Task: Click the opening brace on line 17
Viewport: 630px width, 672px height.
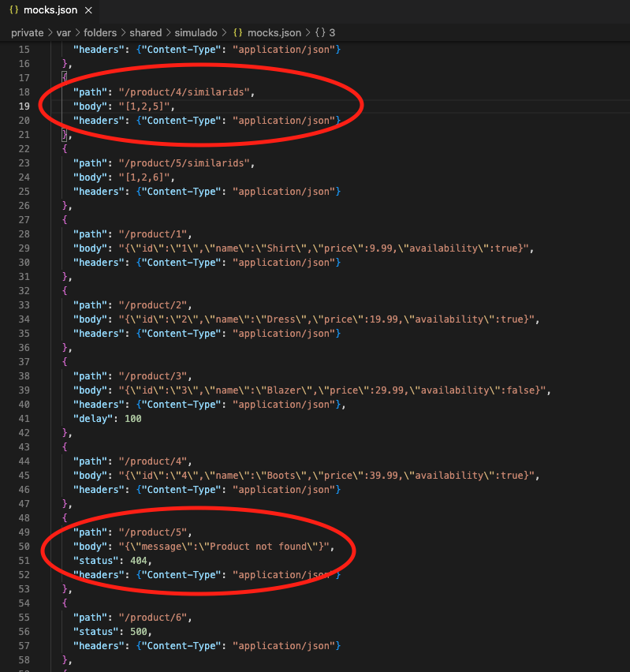Action: click(x=65, y=78)
